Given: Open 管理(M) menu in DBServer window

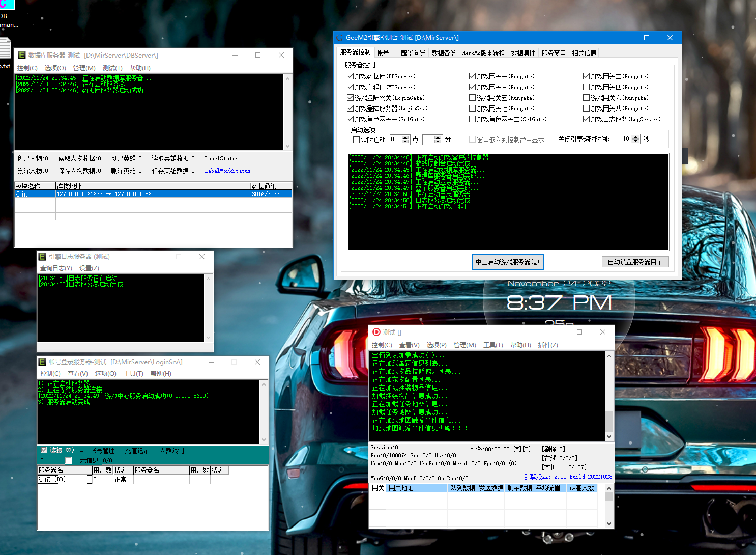Looking at the screenshot, I should 84,68.
